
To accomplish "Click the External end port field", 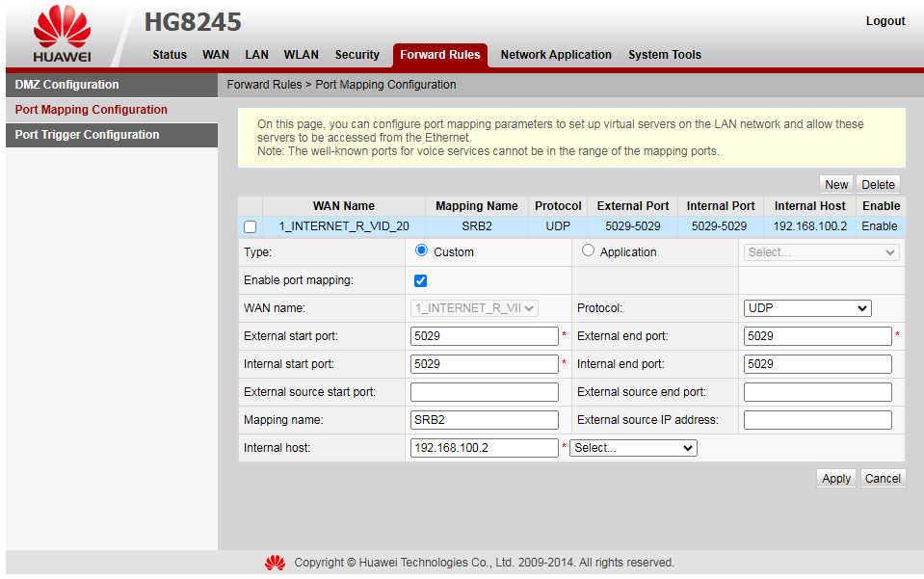I will 817,336.
